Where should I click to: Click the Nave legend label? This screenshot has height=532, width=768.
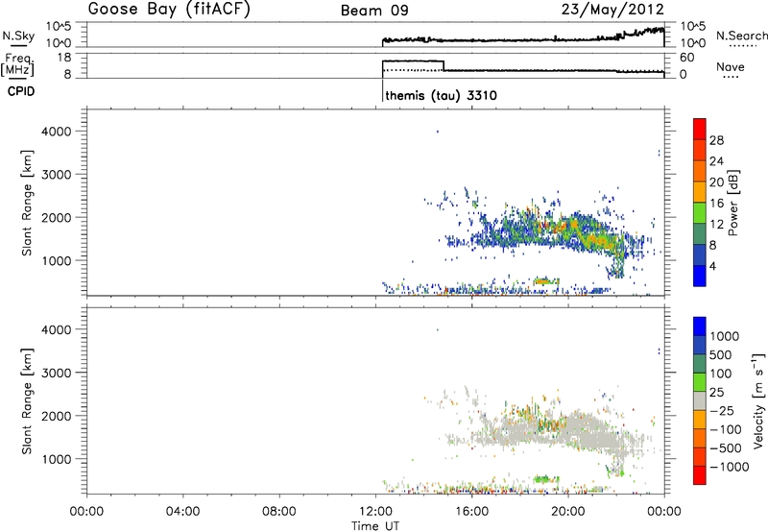tap(730, 67)
